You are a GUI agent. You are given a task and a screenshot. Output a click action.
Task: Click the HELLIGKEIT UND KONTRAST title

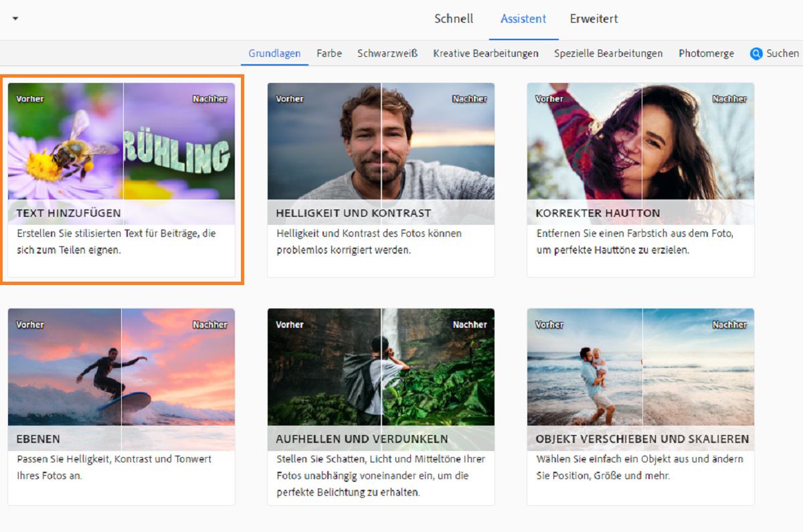click(353, 213)
